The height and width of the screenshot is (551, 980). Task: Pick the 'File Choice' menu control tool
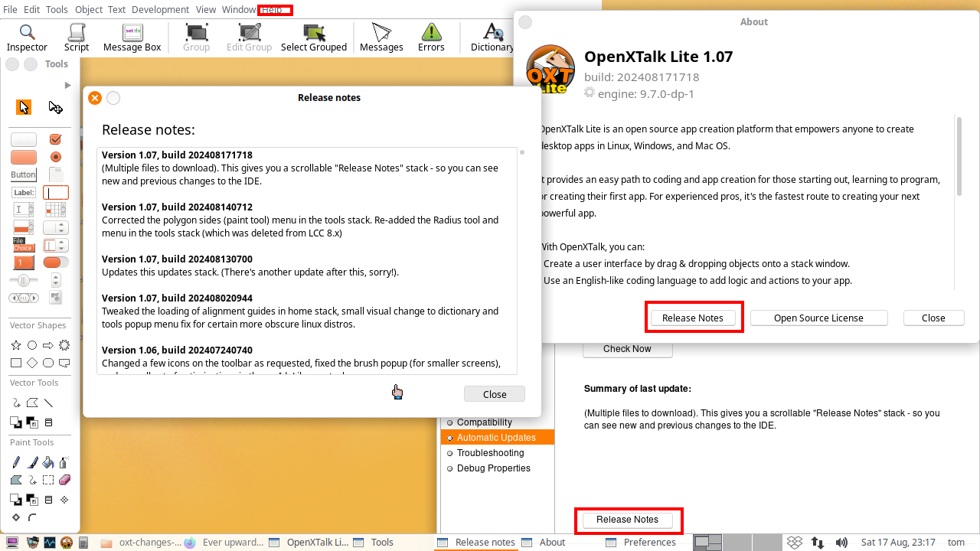(24, 245)
